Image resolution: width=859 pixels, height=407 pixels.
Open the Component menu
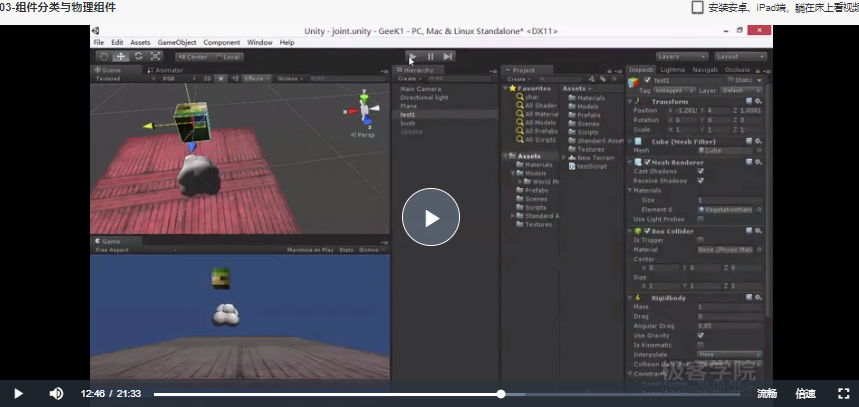click(221, 42)
